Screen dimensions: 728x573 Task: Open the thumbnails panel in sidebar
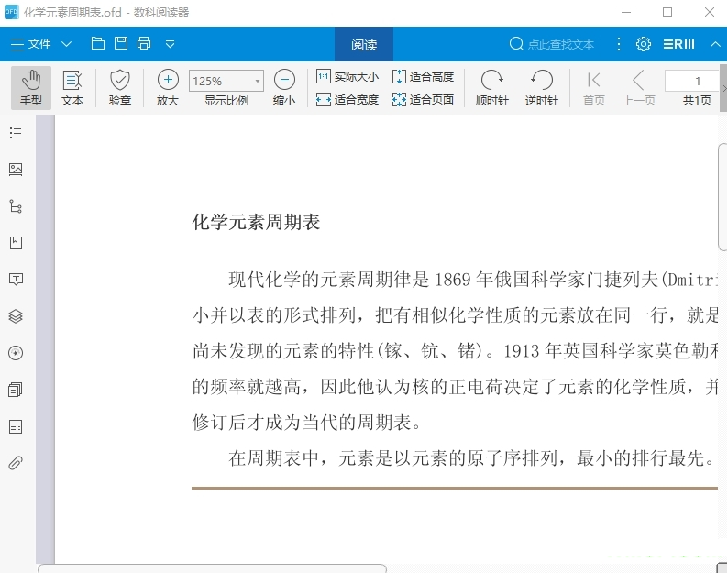pos(16,170)
